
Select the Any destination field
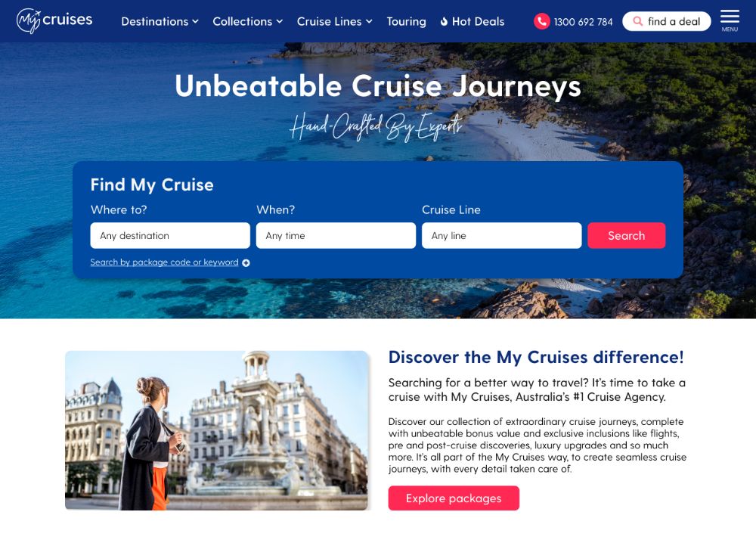(x=170, y=235)
